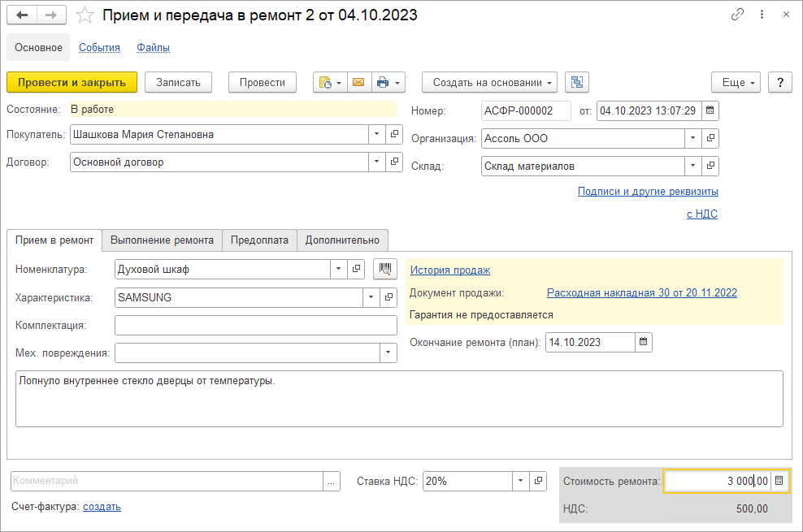Expand the Покупатель dropdown list
Image resolution: width=803 pixels, height=532 pixels.
[x=376, y=134]
